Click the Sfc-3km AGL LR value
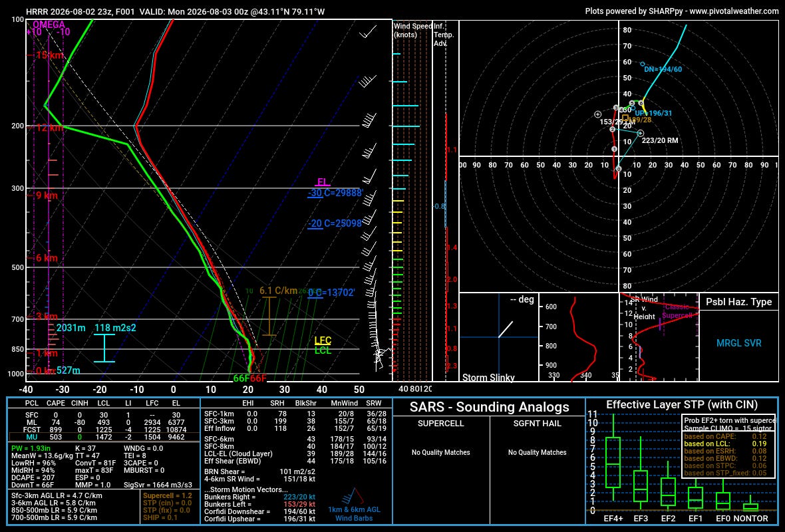Viewport: 785px width, 532px height. pos(57,495)
